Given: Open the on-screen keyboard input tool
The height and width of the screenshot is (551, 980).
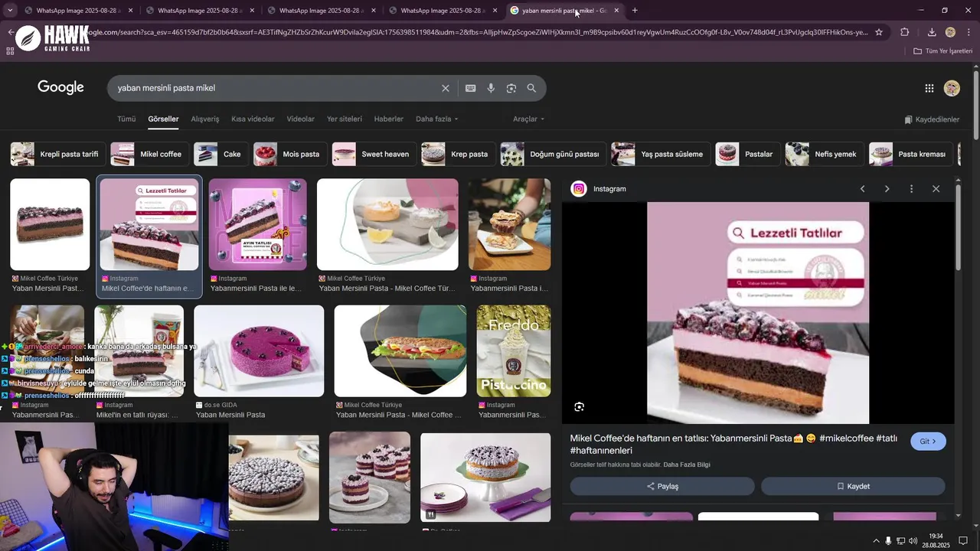Looking at the screenshot, I should coord(471,88).
